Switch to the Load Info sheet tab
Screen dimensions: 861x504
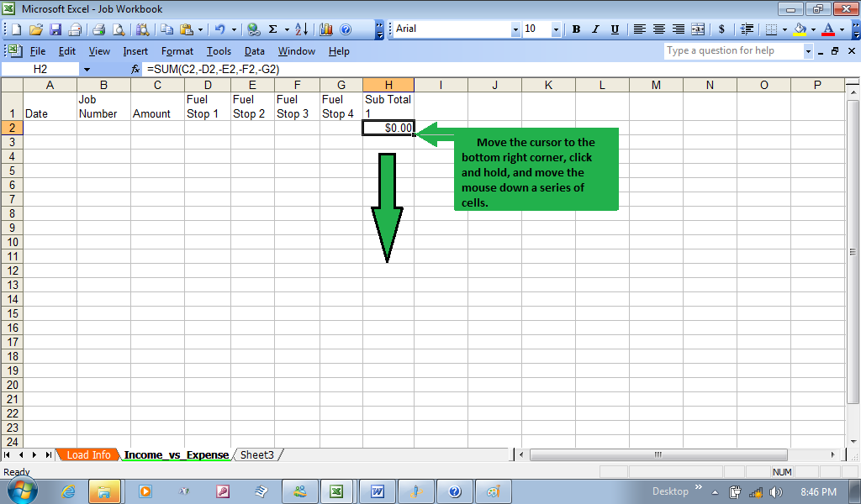click(x=88, y=454)
